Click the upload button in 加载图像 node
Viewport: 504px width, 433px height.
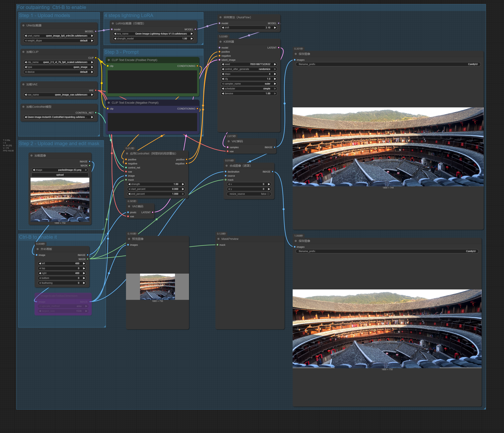tap(60, 175)
